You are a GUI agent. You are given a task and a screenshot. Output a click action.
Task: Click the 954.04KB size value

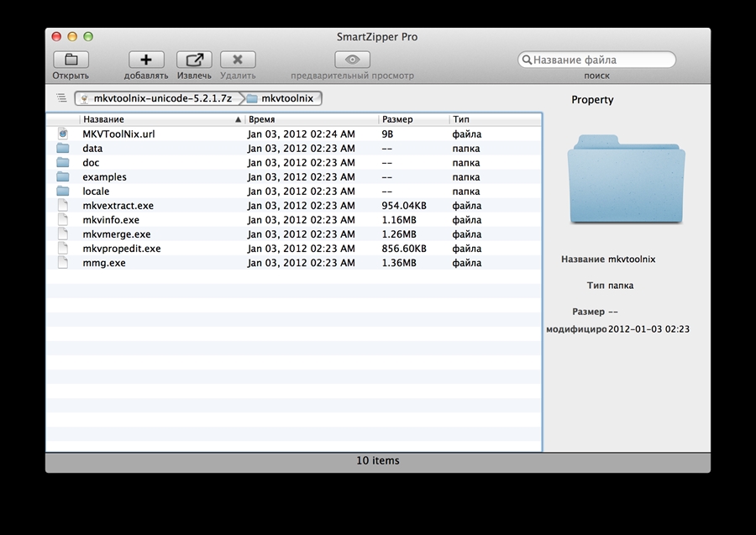pos(404,205)
